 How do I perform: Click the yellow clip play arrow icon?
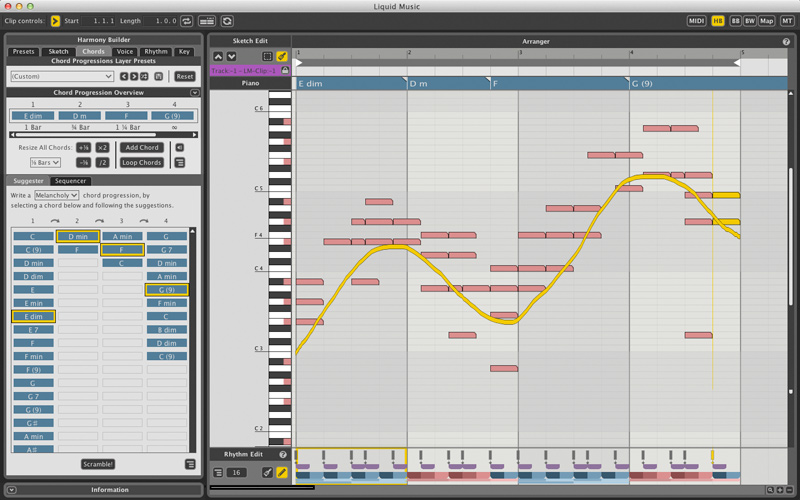point(55,20)
